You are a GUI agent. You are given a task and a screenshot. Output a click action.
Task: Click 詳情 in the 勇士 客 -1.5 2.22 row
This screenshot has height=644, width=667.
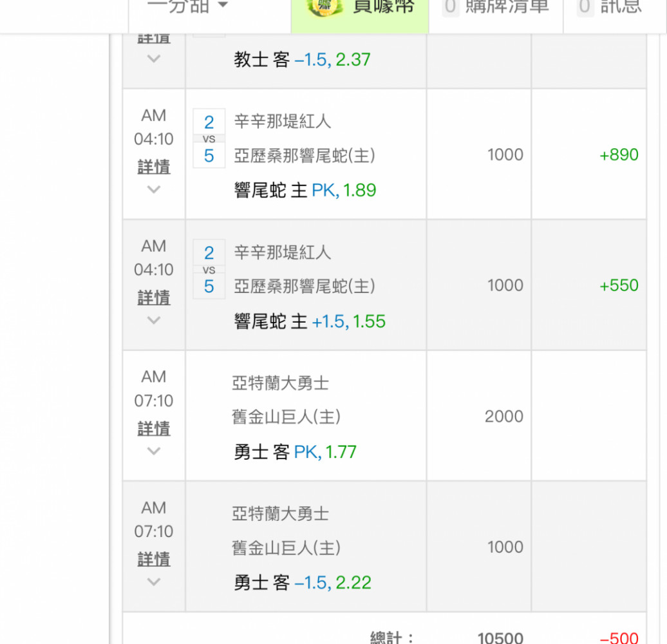(x=154, y=560)
